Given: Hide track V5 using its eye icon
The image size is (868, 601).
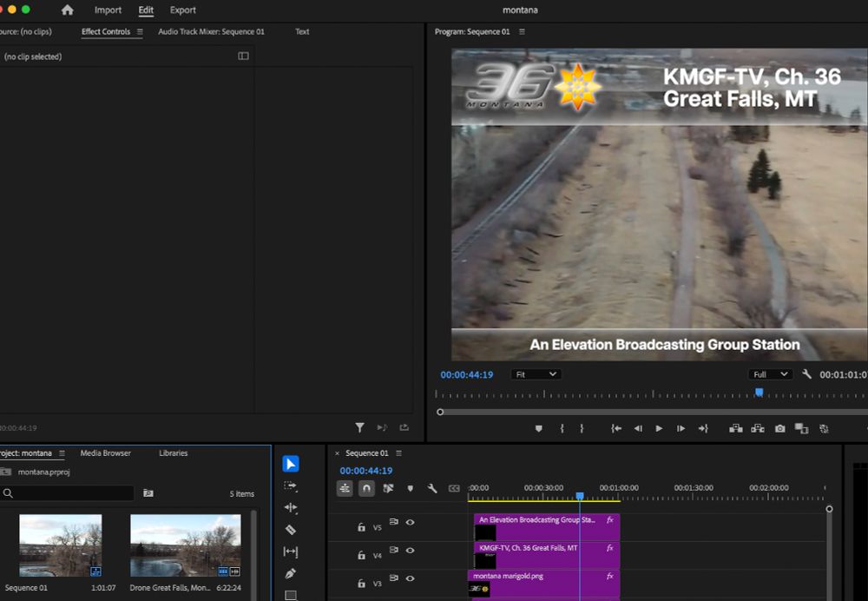Looking at the screenshot, I should (410, 522).
